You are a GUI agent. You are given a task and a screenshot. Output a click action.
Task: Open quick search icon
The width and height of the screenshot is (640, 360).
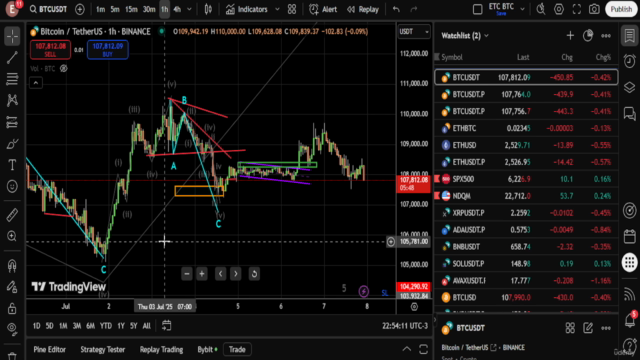pos(541,9)
